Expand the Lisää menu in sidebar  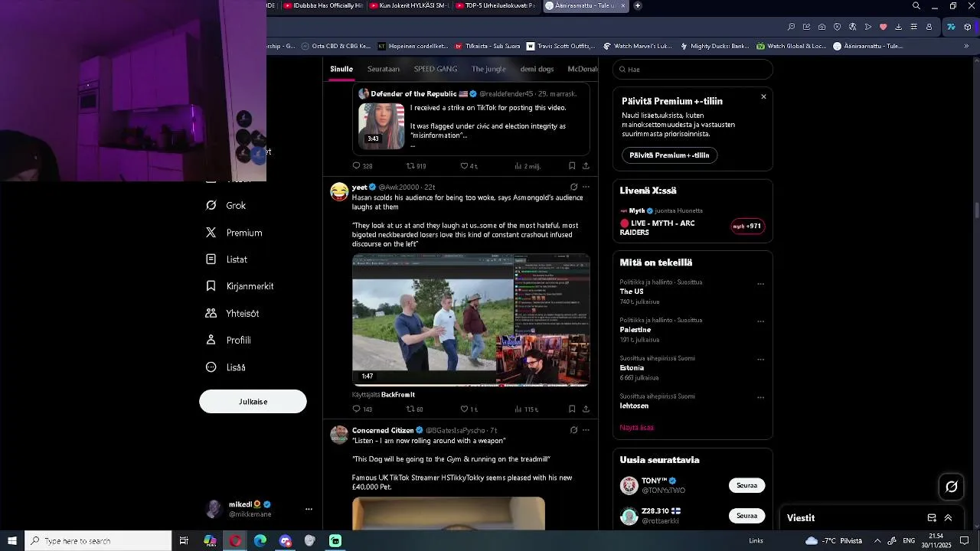point(226,367)
